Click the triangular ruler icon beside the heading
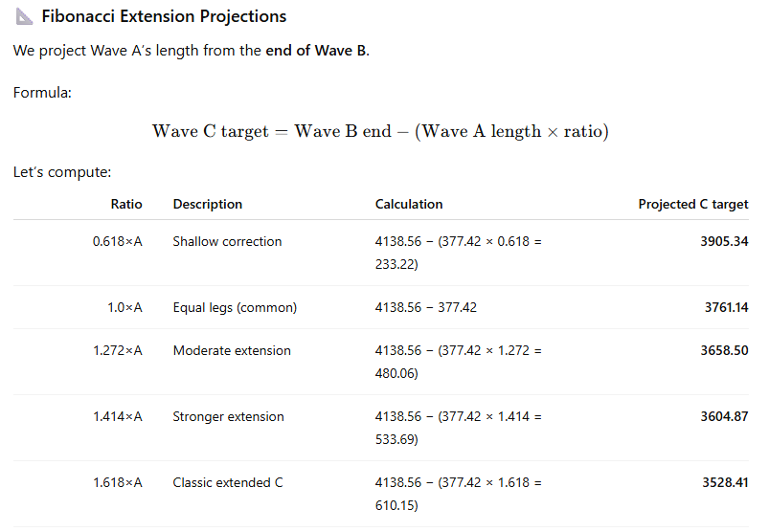Viewport: 769px width, 532px height. pyautogui.click(x=23, y=16)
